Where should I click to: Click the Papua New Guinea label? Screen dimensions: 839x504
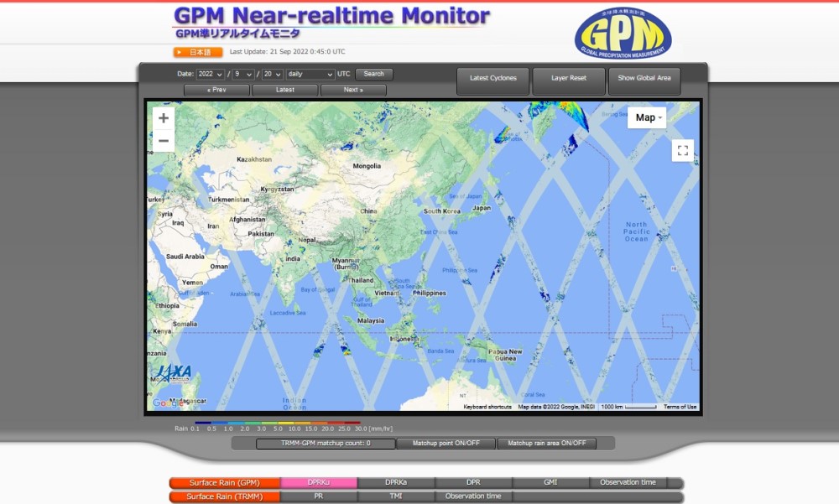coord(505,356)
